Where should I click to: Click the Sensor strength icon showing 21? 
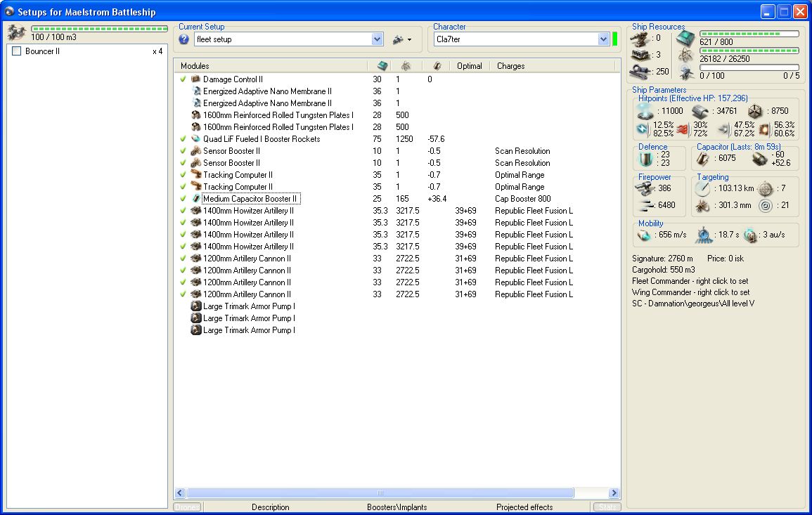click(x=766, y=205)
